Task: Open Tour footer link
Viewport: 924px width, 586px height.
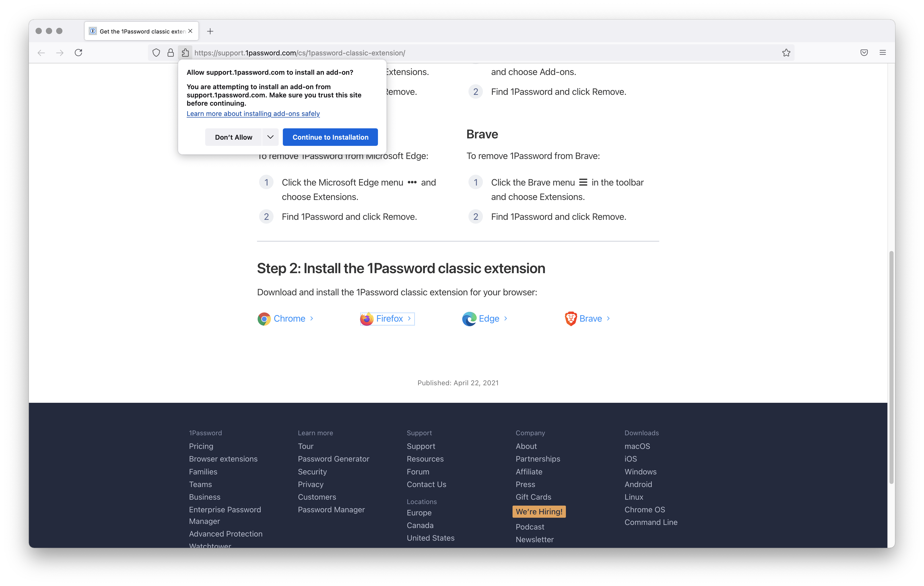Action: (306, 446)
